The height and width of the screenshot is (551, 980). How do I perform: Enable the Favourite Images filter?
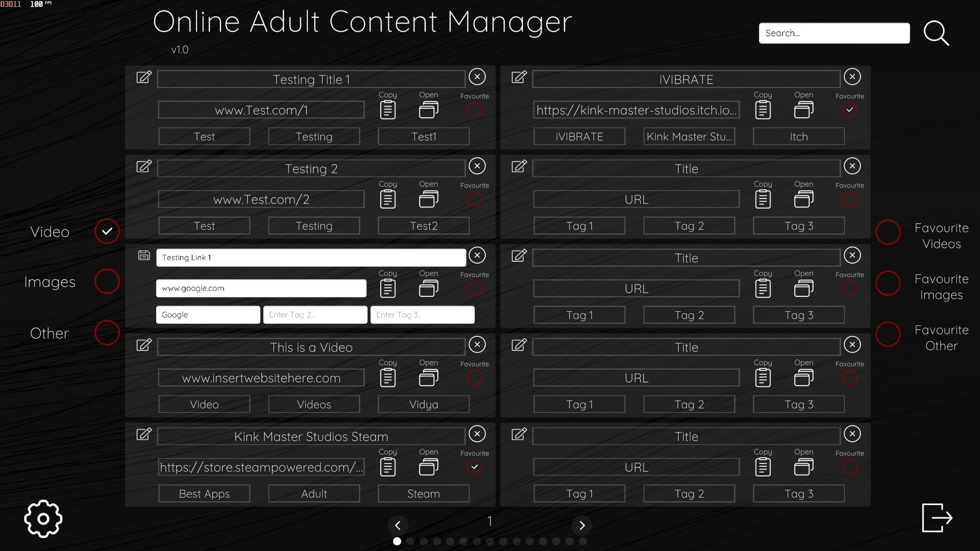click(888, 284)
